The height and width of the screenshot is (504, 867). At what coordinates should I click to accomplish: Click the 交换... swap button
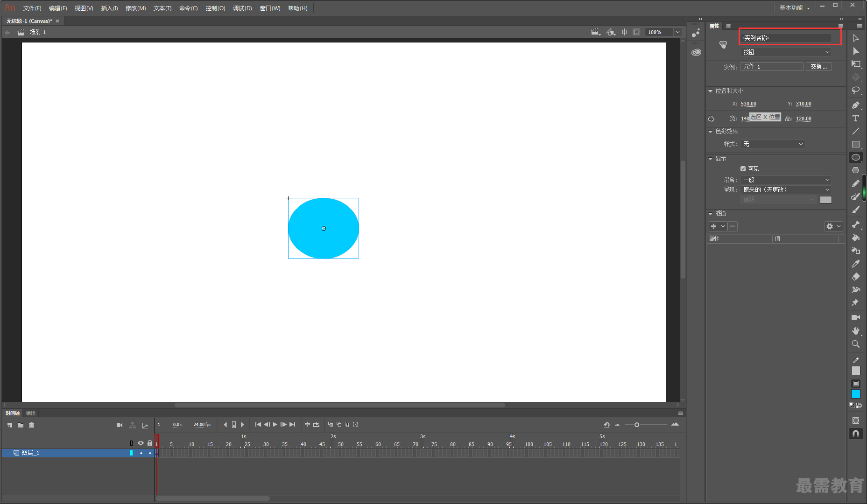coord(818,67)
